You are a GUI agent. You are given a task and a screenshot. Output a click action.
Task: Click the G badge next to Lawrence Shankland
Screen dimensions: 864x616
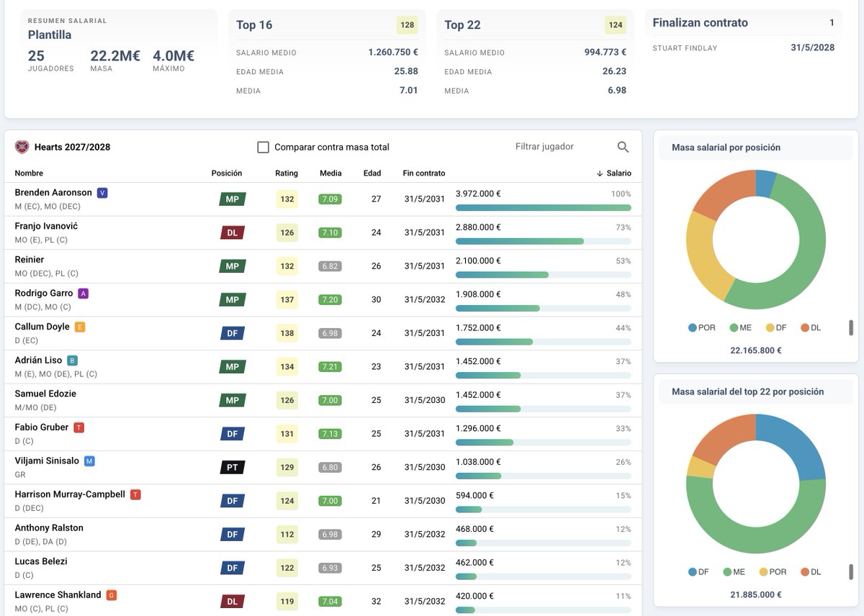tap(111, 595)
